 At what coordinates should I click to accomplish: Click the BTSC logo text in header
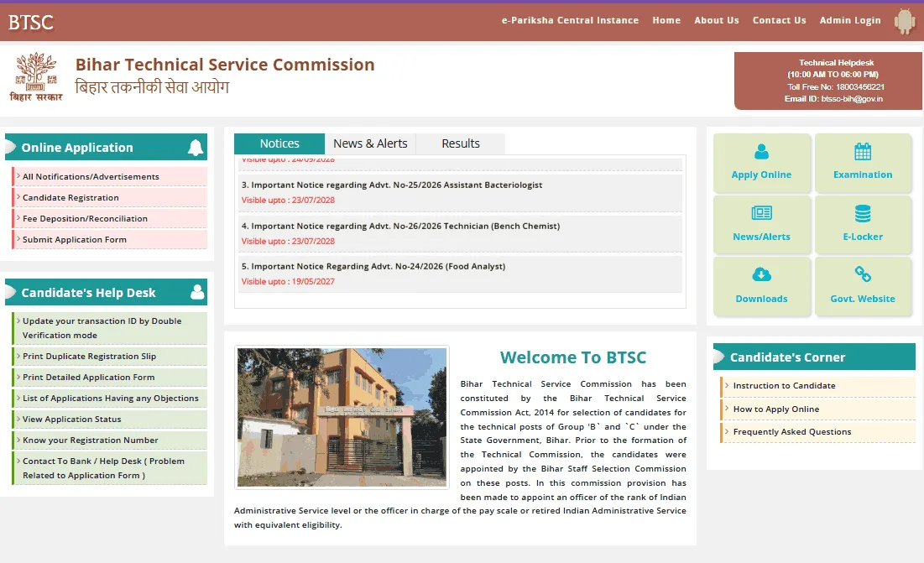[x=31, y=23]
